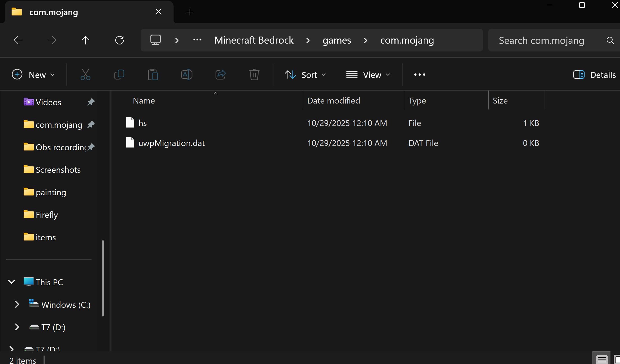Click the Cut scissors icon

point(85,75)
